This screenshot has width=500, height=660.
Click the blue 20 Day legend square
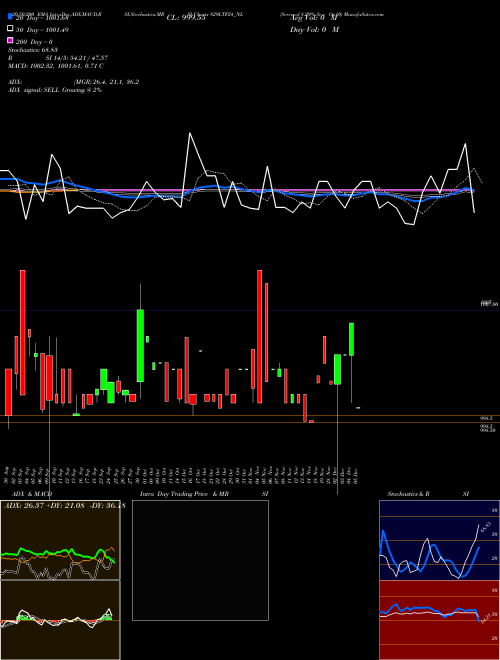point(11,17)
